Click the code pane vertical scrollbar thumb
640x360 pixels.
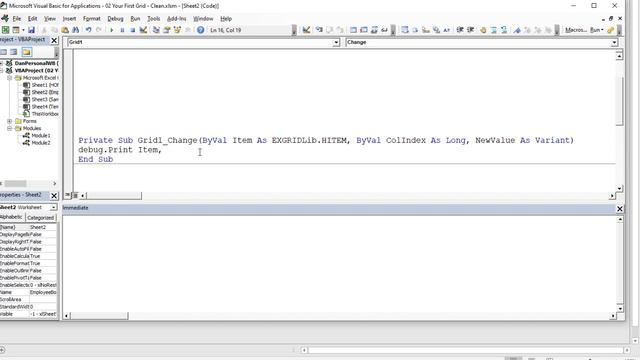tap(619, 101)
